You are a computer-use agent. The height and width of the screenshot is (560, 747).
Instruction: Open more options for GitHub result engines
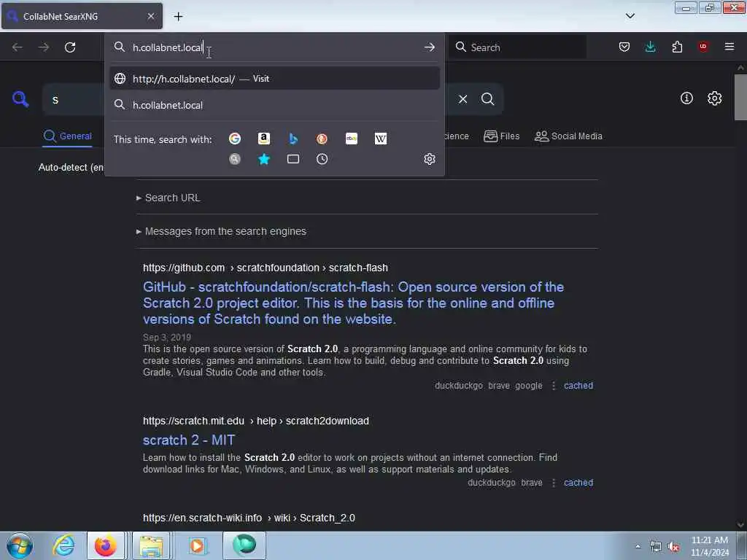tap(554, 386)
